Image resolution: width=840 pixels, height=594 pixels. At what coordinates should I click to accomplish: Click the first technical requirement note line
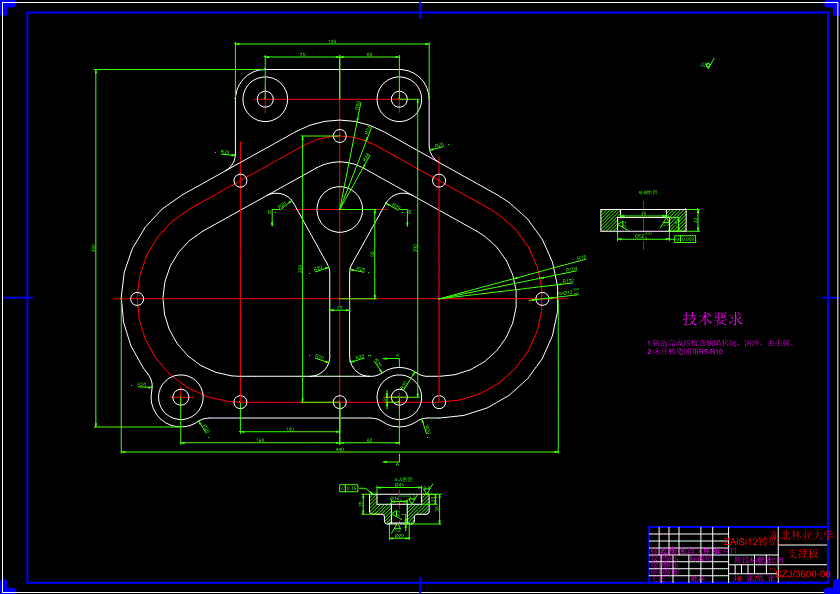[x=720, y=343]
